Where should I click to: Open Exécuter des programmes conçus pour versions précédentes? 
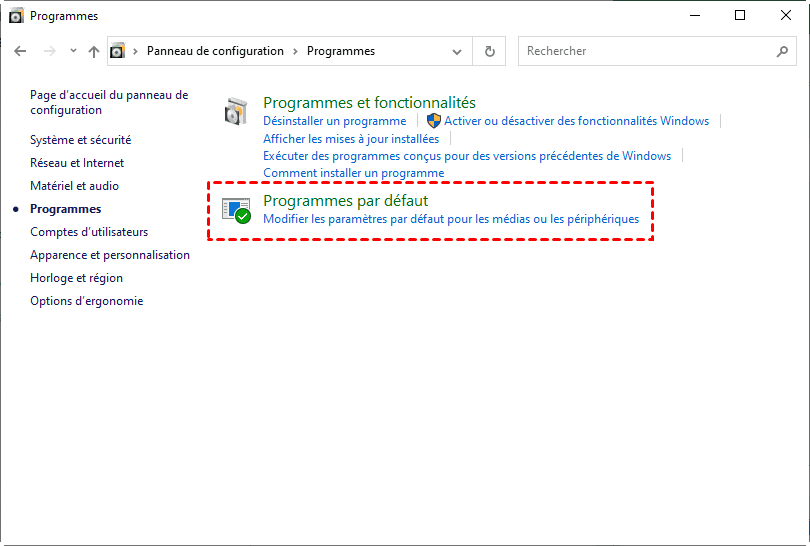[467, 156]
